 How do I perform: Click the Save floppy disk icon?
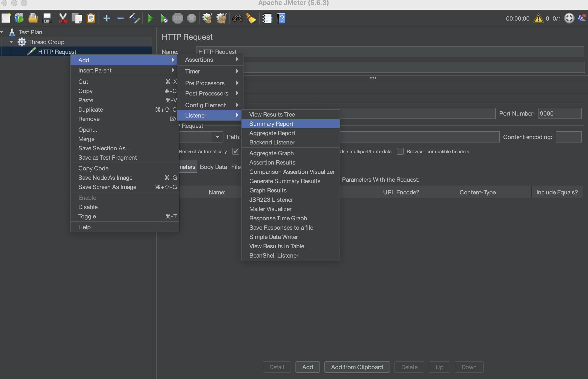pyautogui.click(x=47, y=18)
